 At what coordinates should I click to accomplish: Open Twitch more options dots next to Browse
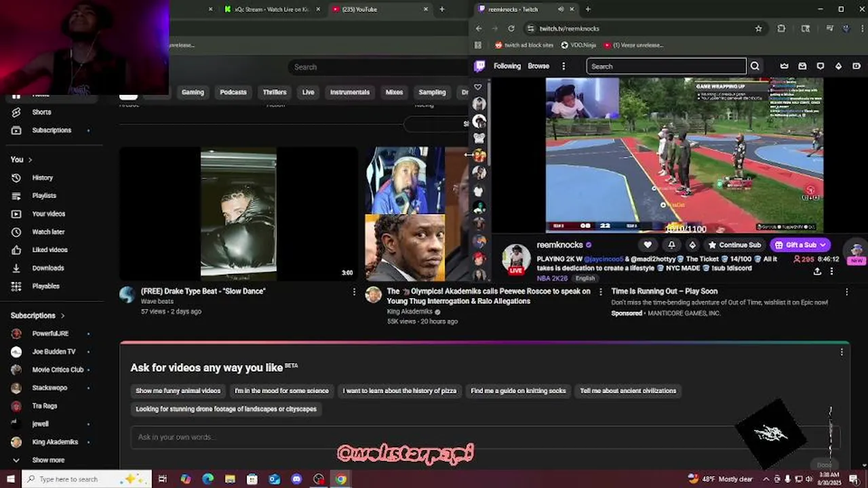pos(563,66)
